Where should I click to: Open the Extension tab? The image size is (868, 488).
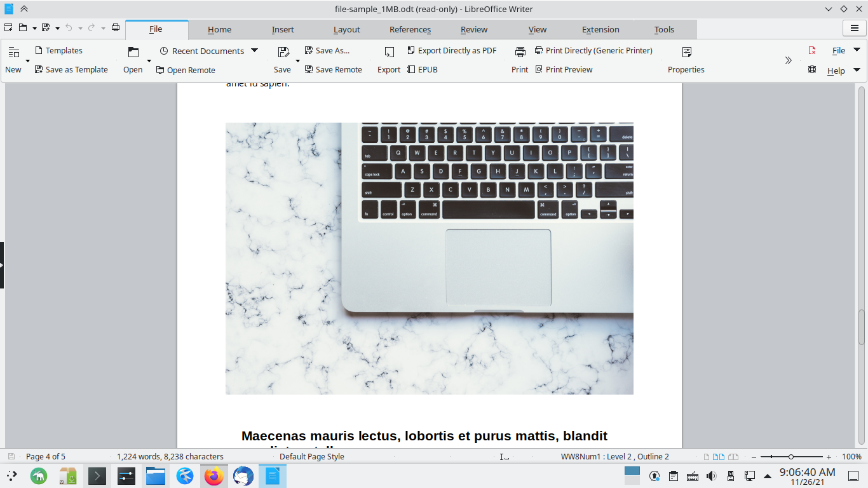click(x=600, y=29)
